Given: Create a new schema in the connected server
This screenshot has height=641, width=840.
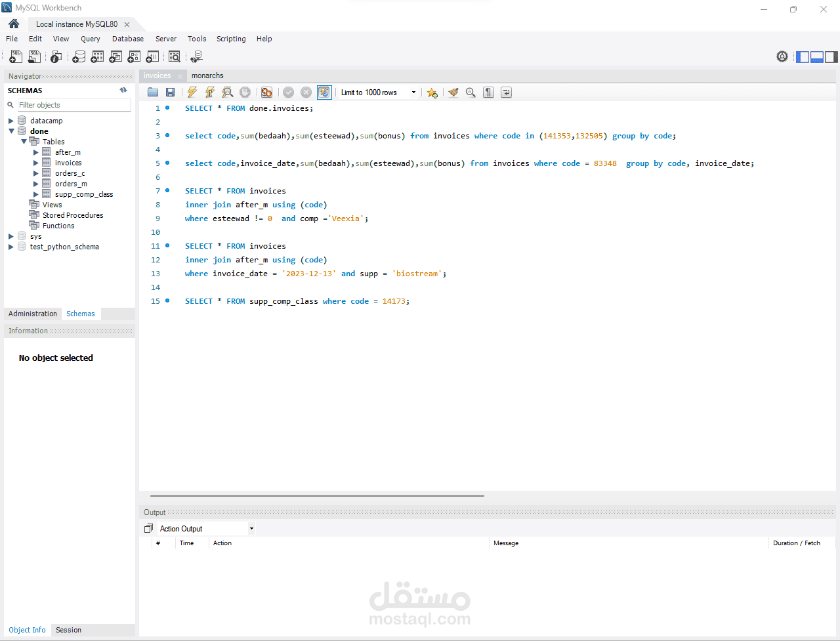Looking at the screenshot, I should click(x=79, y=56).
